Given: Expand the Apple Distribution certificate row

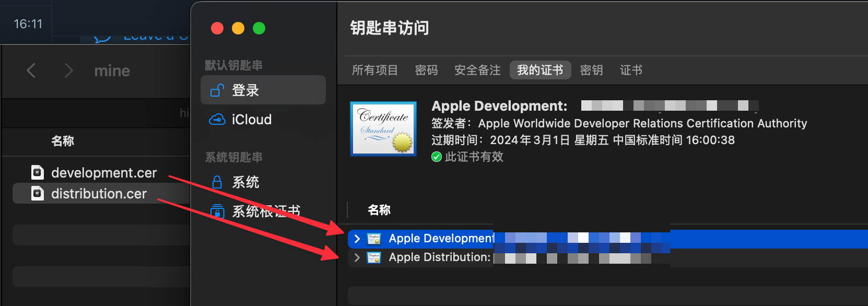Looking at the screenshot, I should [x=357, y=257].
